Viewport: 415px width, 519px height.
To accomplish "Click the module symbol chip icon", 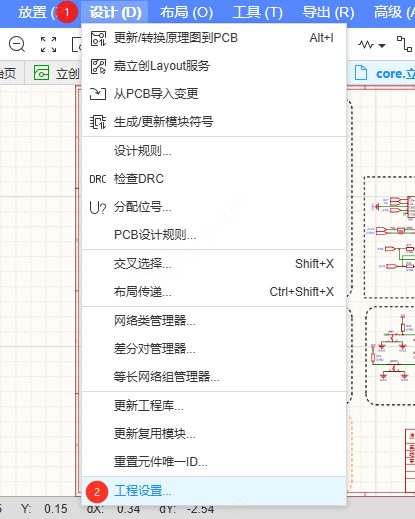I will point(98,122).
